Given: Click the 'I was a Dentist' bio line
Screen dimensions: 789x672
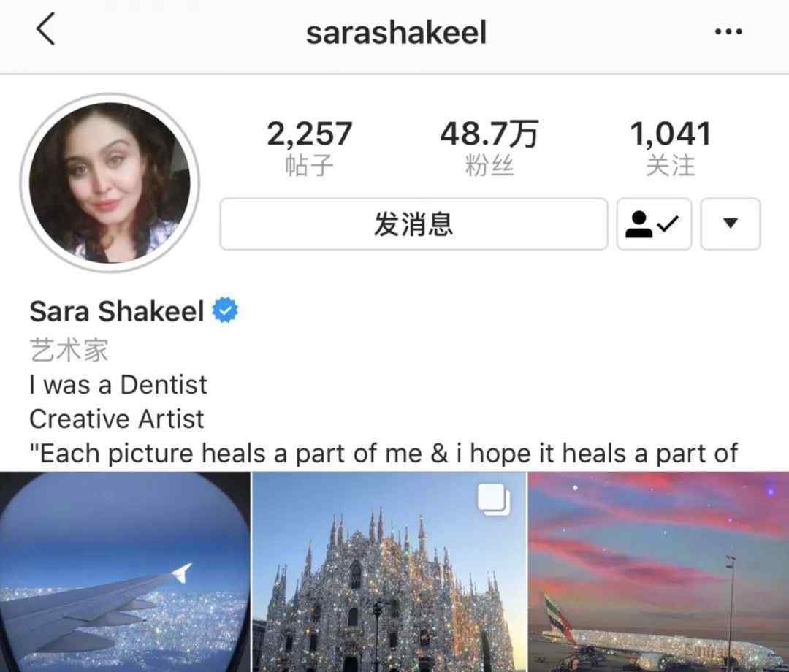Looking at the screenshot, I should pos(118,385).
